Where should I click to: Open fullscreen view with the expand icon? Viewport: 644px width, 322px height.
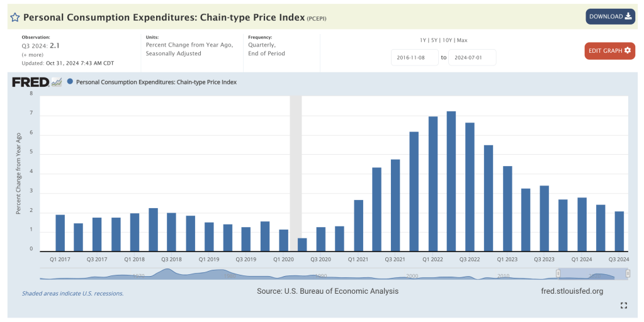pos(624,306)
